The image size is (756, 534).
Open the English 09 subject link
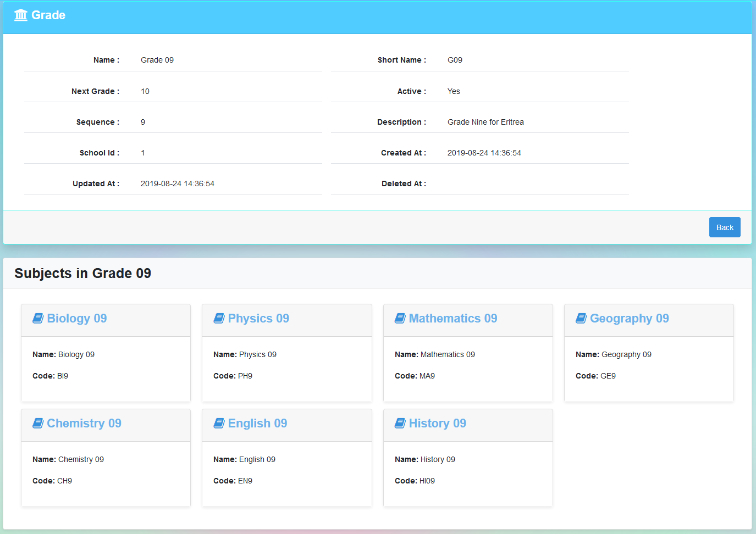pos(257,424)
